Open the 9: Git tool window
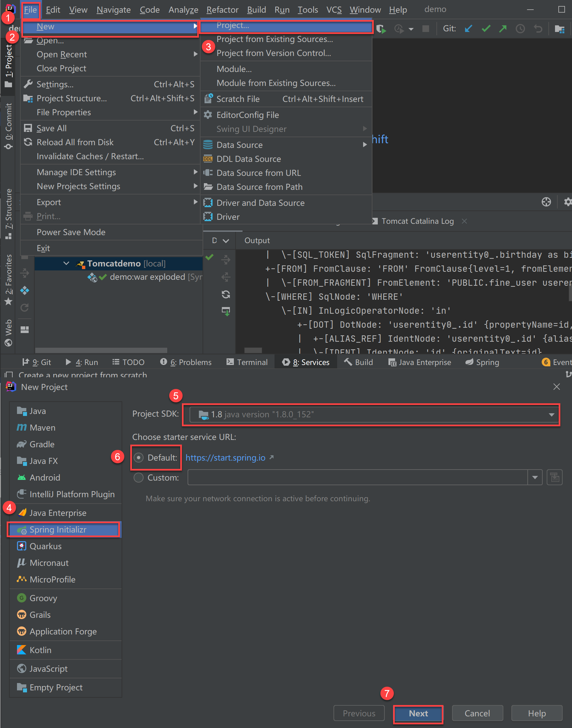The image size is (572, 728). (x=37, y=362)
